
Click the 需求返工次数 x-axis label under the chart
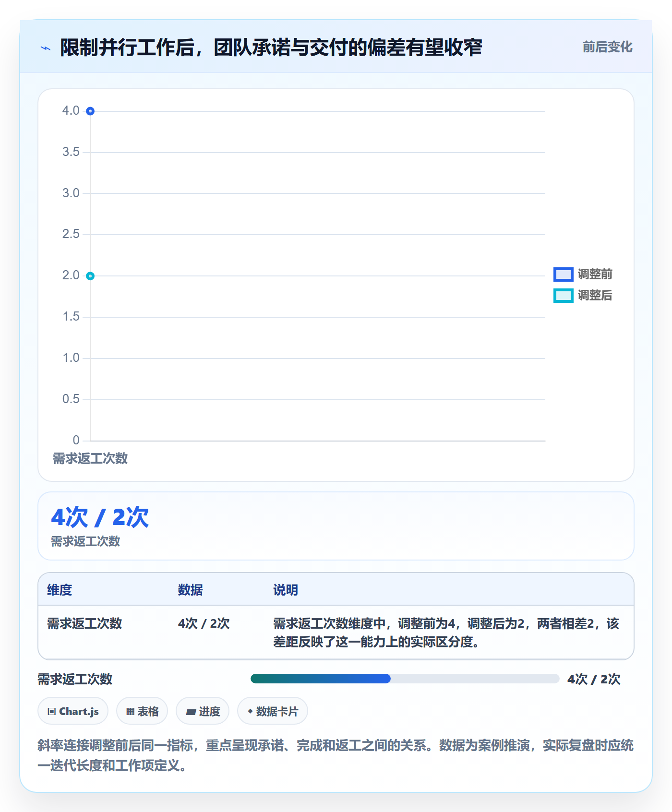[90, 459]
